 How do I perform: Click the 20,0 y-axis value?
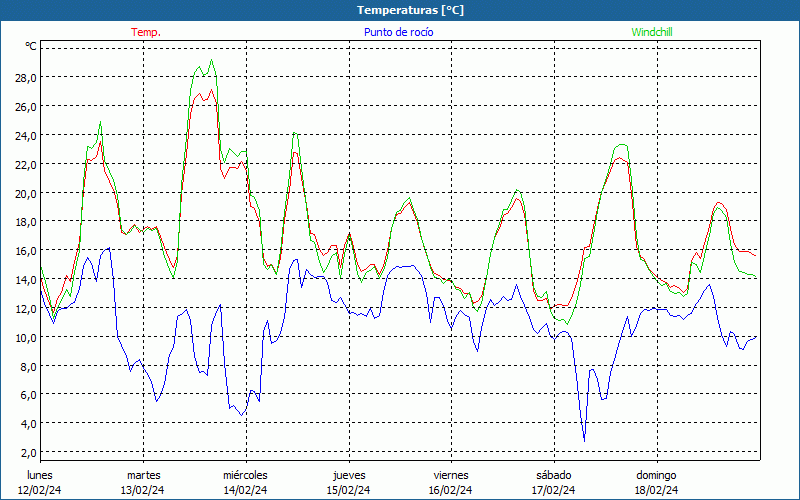click(26, 193)
